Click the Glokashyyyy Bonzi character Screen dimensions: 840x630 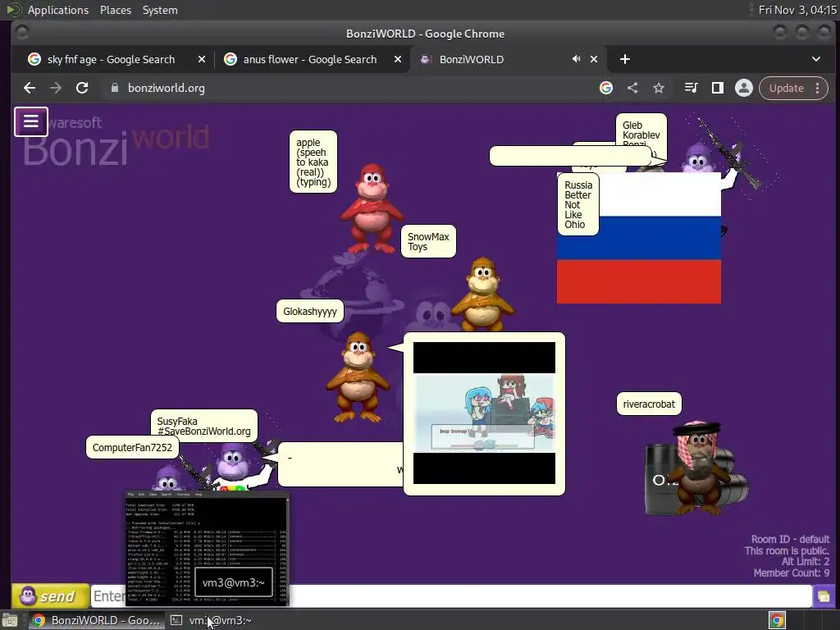coord(358,377)
